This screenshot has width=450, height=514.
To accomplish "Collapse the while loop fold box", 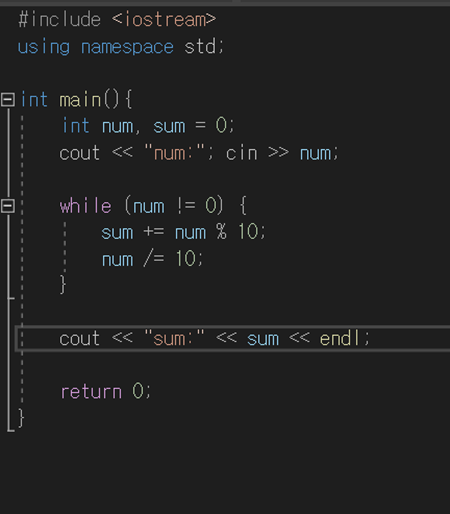I will [x=8, y=206].
